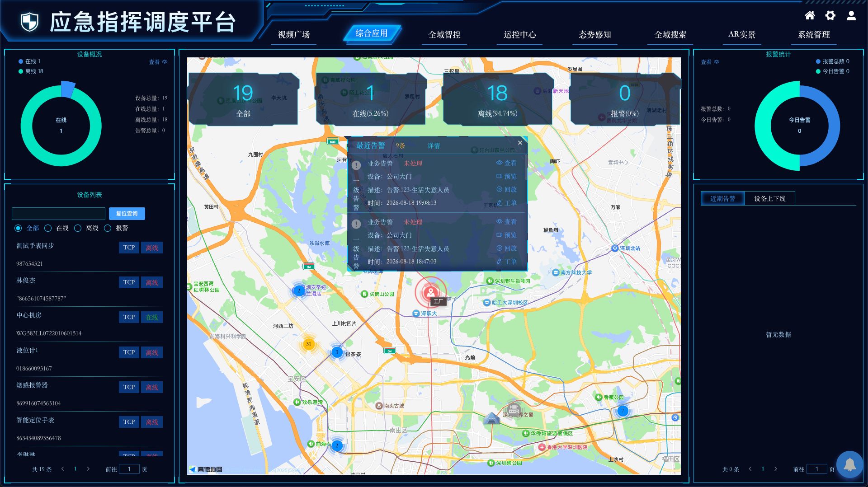The image size is (868, 487).
Task: Switch to 近期告警 tab
Action: tap(722, 199)
